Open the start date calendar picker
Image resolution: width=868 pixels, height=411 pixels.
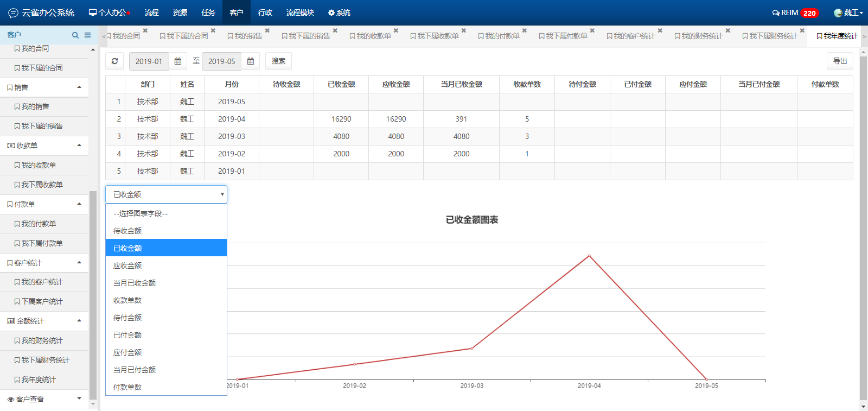pyautogui.click(x=178, y=61)
